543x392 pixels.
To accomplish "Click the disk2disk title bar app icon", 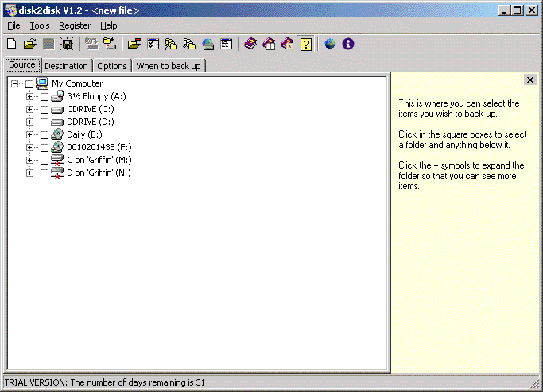I will tap(11, 10).
